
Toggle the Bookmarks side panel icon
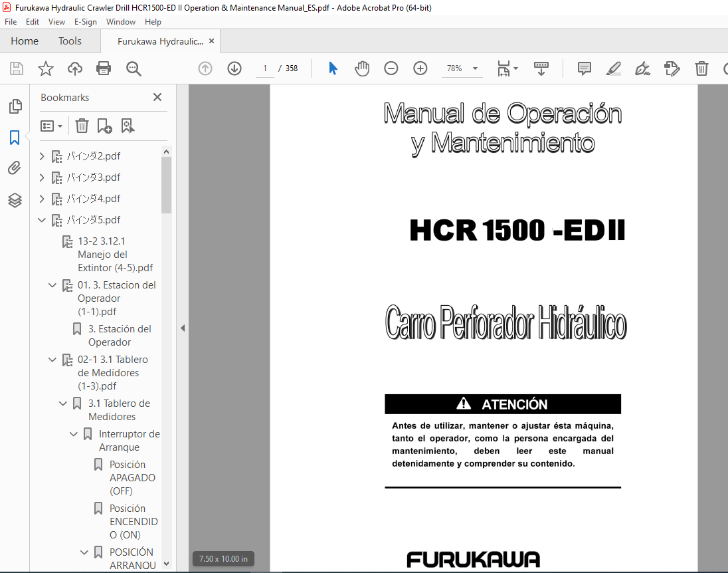15,138
